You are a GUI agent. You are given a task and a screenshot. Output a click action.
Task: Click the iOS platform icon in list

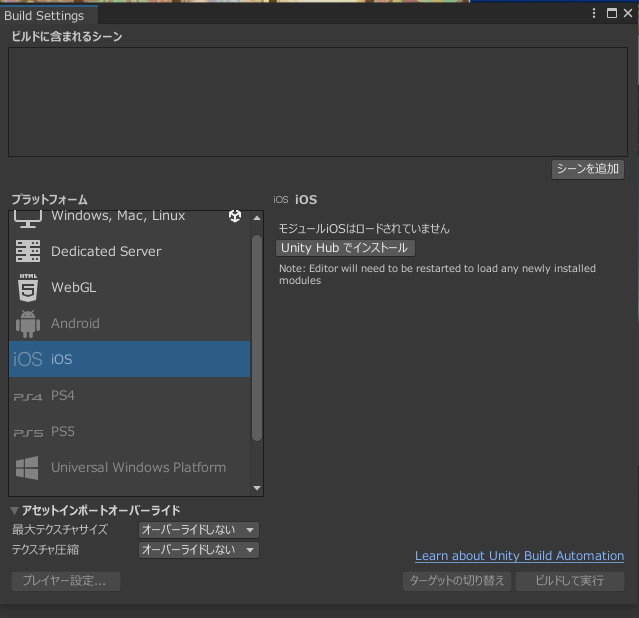coord(27,360)
